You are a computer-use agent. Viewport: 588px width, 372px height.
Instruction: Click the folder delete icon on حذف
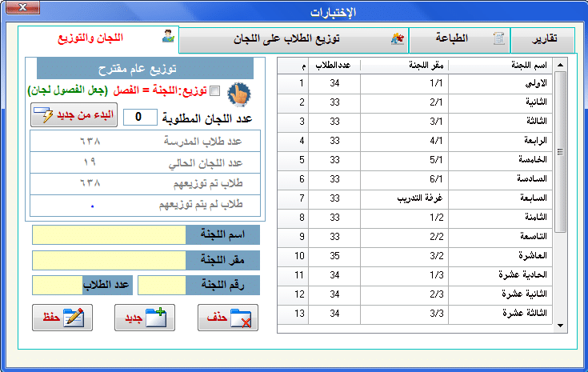tap(241, 318)
